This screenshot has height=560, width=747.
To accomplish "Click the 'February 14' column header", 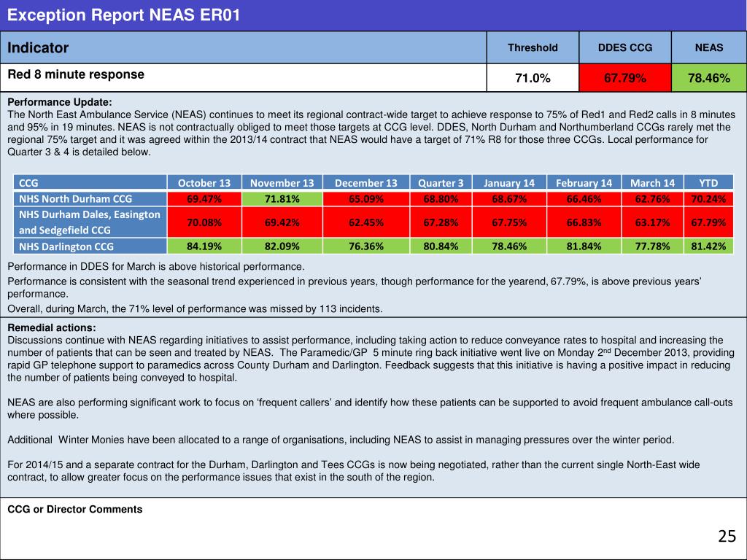I will (x=584, y=183).
